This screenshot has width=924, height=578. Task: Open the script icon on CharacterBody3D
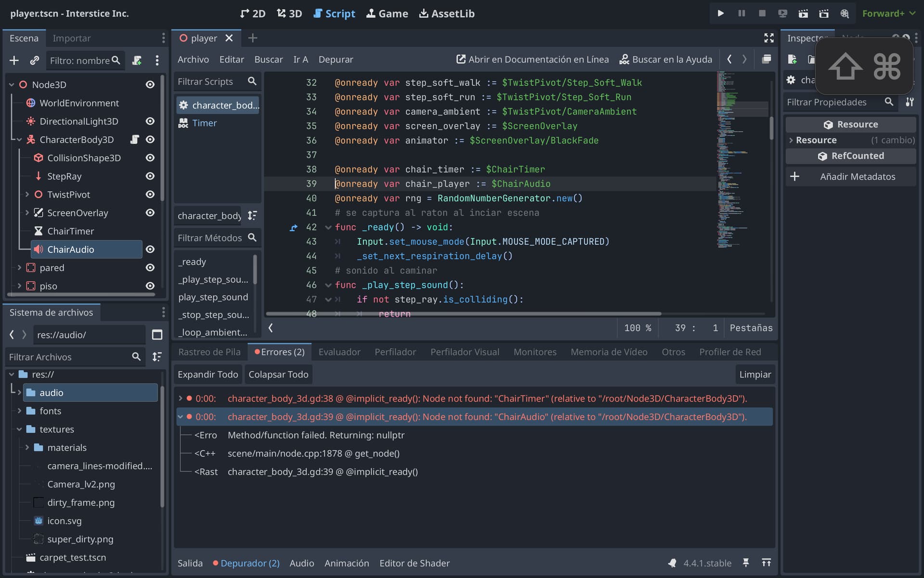tap(135, 139)
